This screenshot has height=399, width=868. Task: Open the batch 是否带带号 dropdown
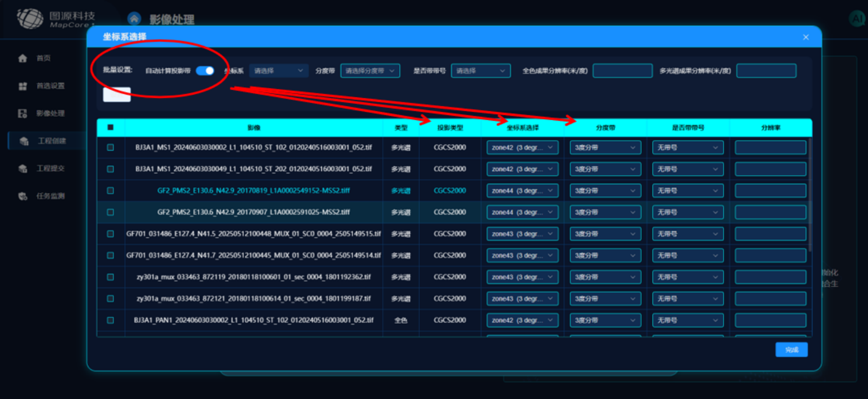[x=481, y=70]
